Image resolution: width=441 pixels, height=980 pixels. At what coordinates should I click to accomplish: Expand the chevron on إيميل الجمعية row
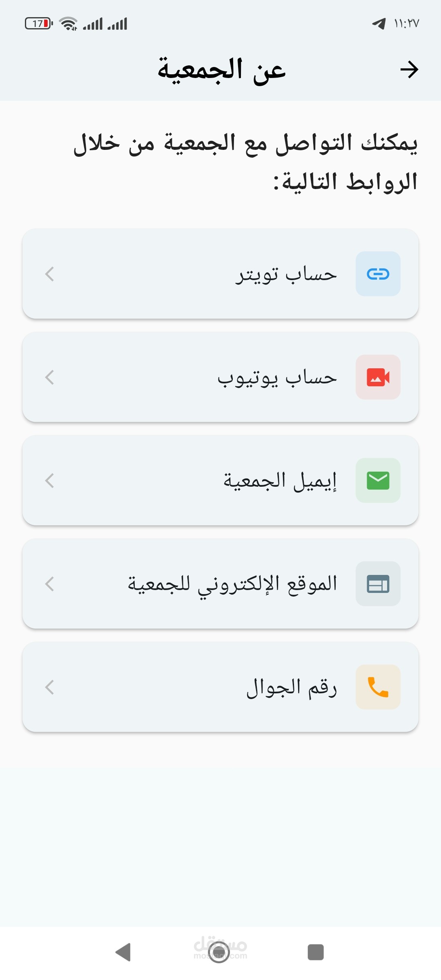point(50,481)
